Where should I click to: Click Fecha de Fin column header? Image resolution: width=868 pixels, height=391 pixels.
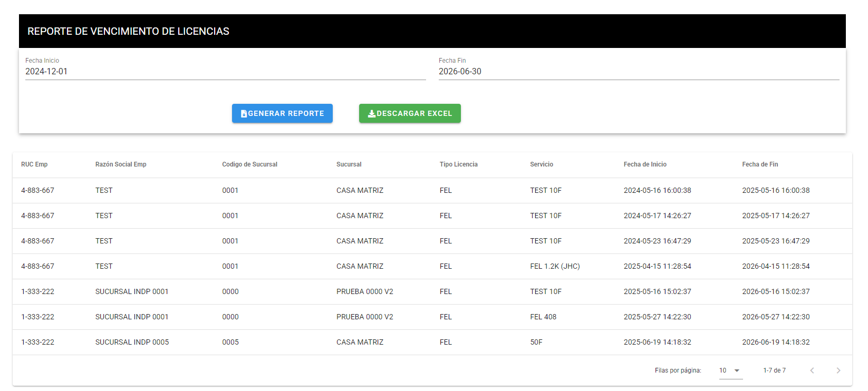(760, 164)
